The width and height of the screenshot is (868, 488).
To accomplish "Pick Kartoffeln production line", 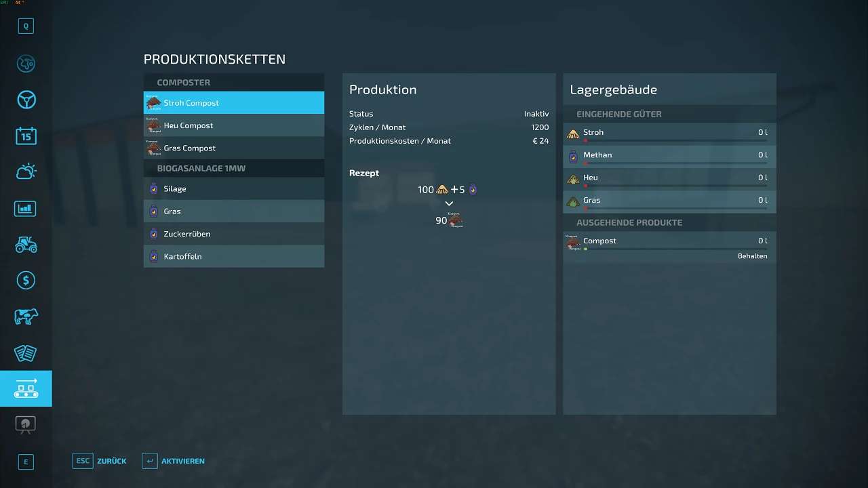I will click(233, 256).
